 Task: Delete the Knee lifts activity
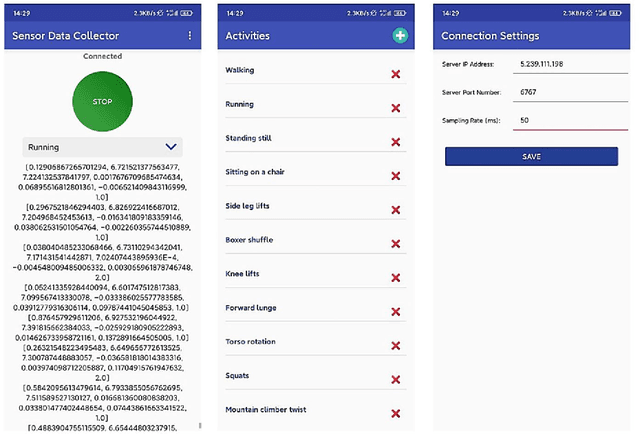[x=396, y=278]
